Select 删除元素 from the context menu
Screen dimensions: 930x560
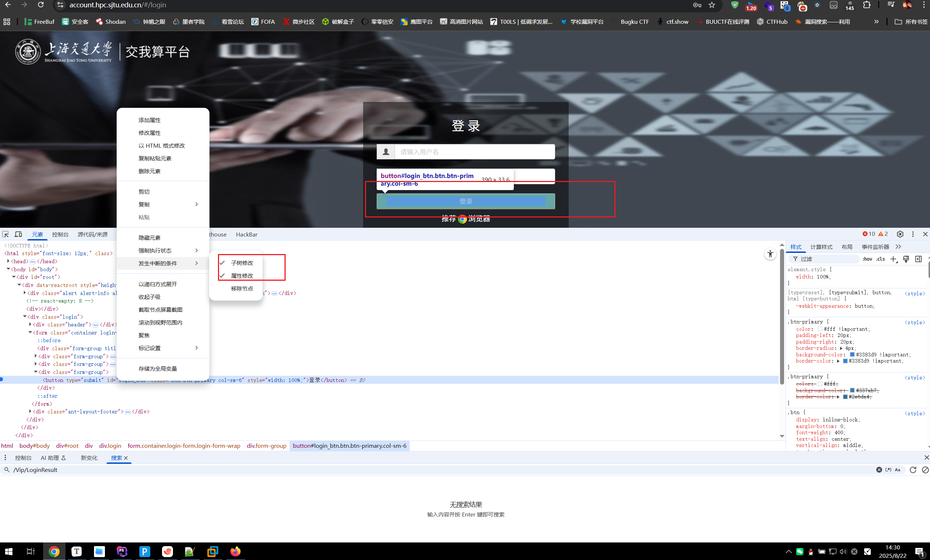(150, 171)
